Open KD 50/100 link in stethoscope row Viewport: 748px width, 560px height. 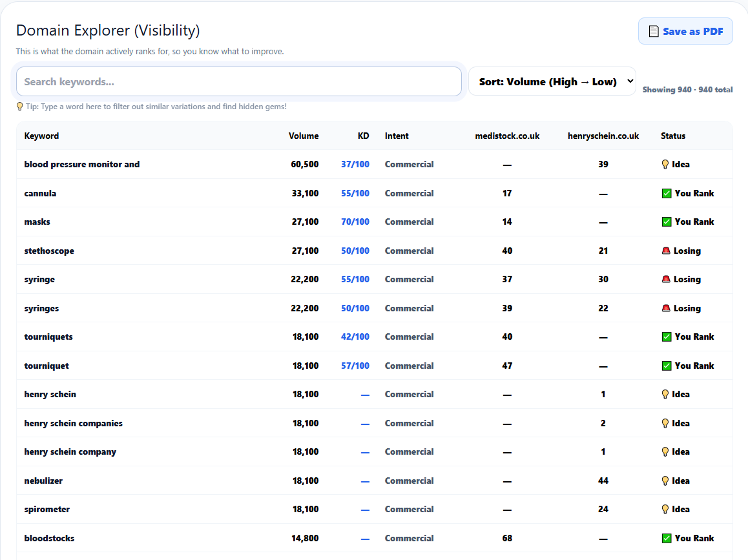[355, 251]
